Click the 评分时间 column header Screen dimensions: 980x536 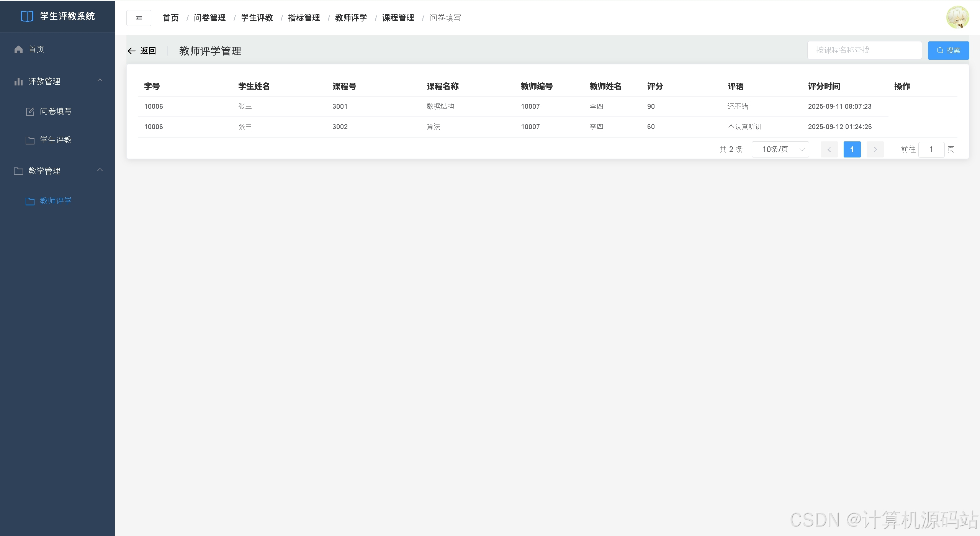[824, 87]
